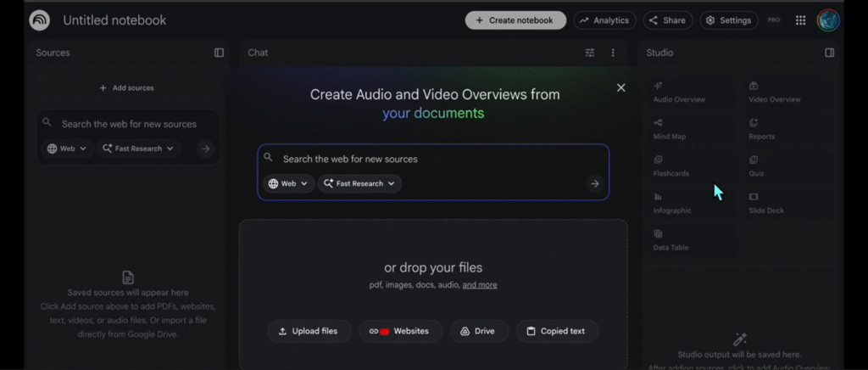Screen dimensions: 868x370
Task: Click the Create notebook button
Action: point(515,20)
